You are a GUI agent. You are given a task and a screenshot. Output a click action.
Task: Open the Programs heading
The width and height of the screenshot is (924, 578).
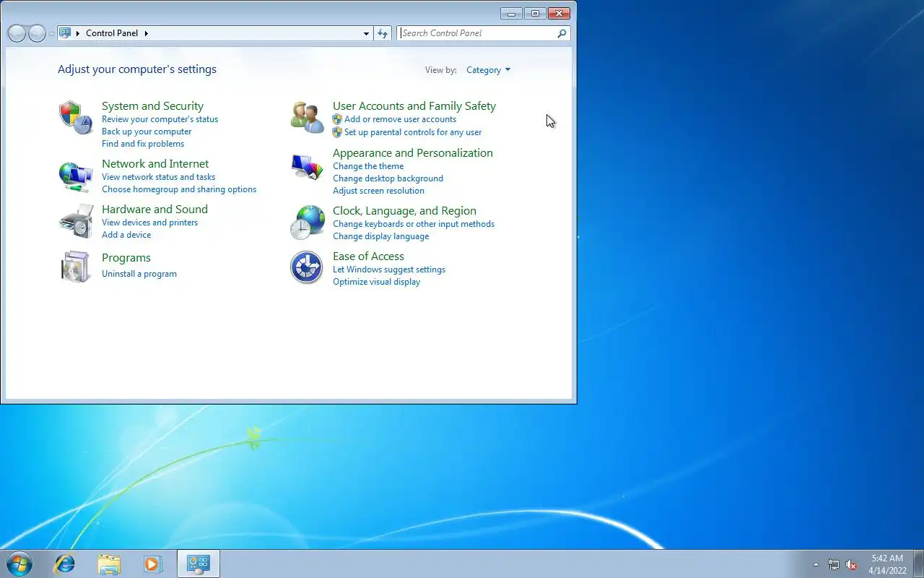pyautogui.click(x=126, y=258)
